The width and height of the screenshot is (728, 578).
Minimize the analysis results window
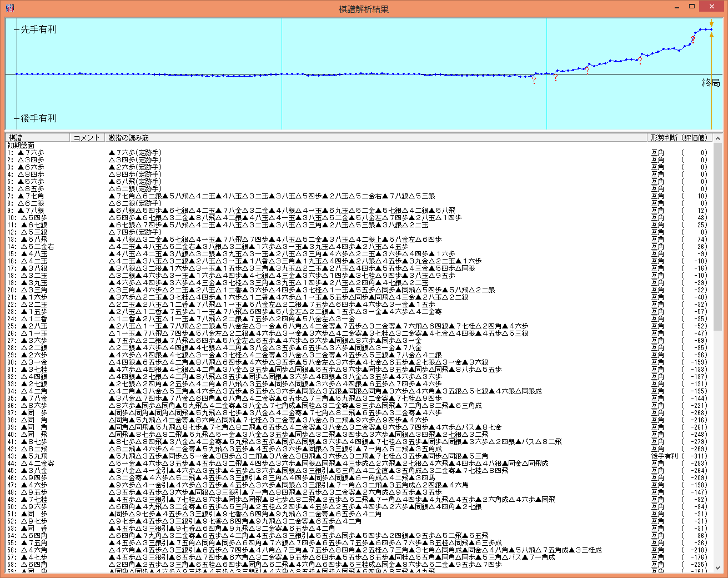click(677, 7)
